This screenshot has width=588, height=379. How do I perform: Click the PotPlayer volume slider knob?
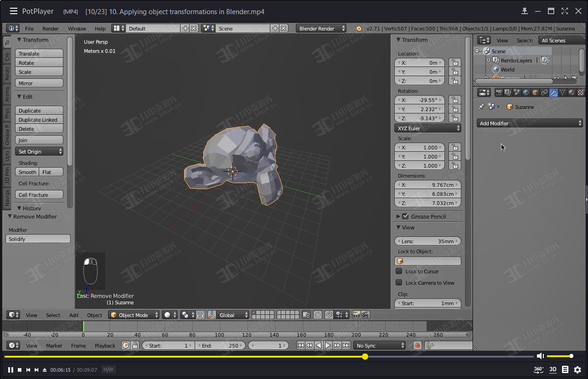(571, 356)
